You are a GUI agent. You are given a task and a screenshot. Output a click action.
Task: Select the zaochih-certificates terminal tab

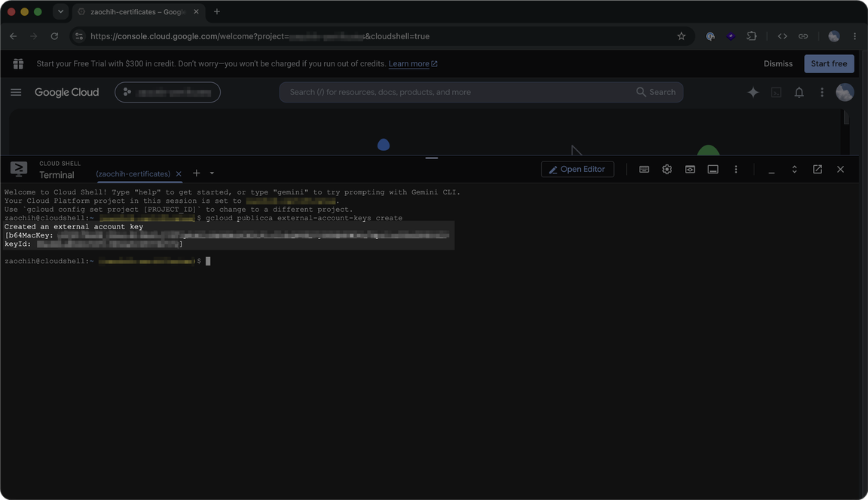coord(133,174)
